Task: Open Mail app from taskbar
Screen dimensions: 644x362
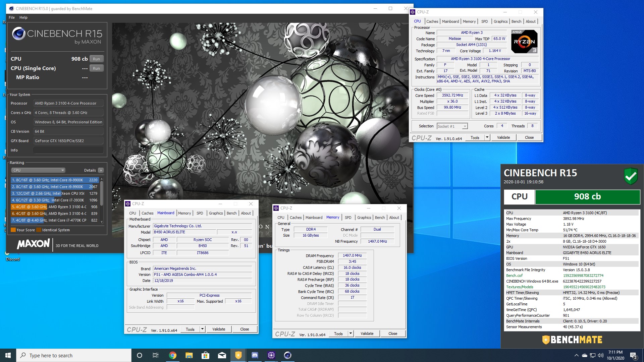Action: pos(222,355)
